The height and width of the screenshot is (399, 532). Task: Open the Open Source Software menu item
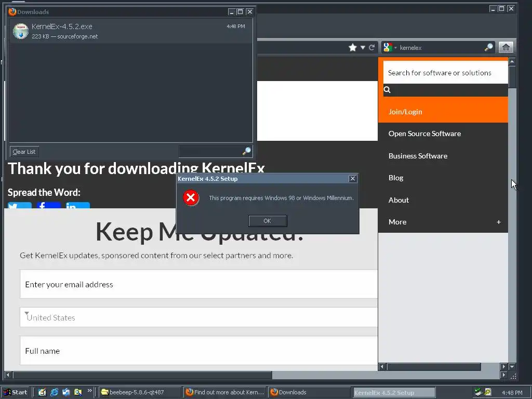pyautogui.click(x=424, y=134)
